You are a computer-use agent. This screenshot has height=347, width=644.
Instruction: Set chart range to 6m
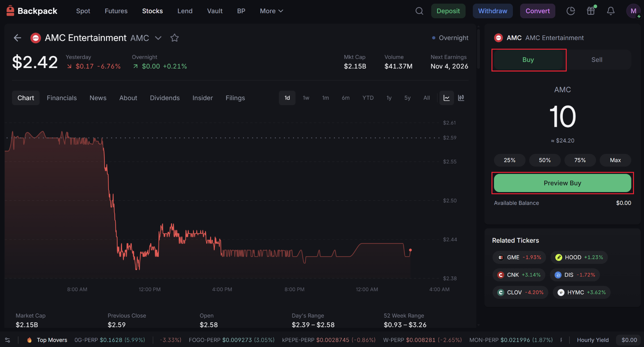[x=346, y=98]
